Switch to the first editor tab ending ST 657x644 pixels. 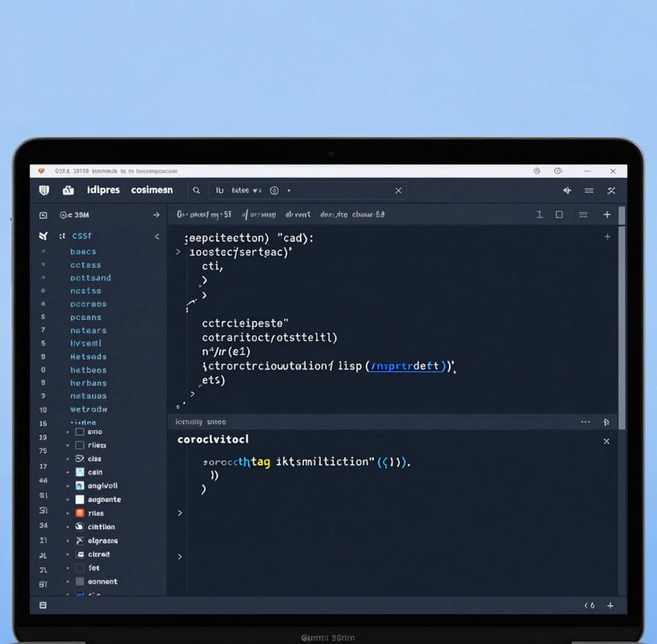(204, 215)
